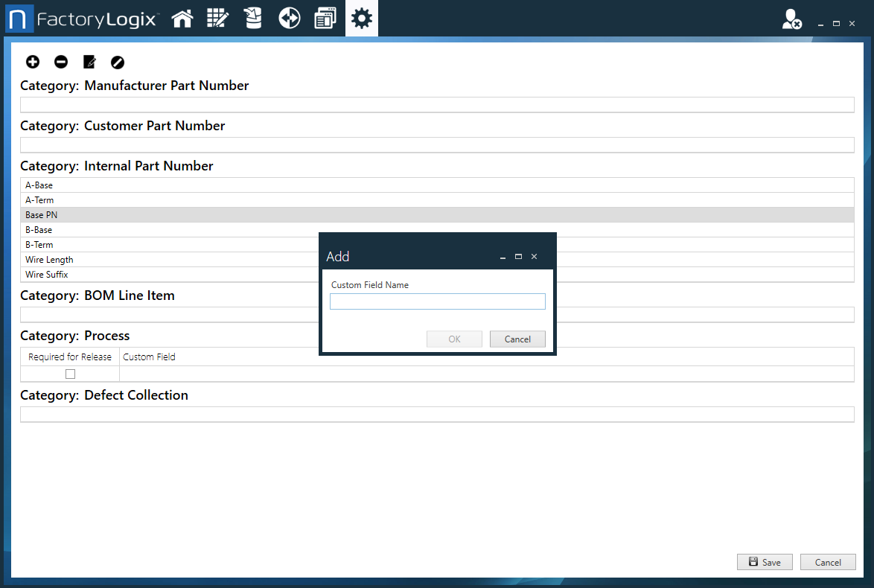Open the documents module icon
The height and width of the screenshot is (588, 874).
(x=325, y=18)
